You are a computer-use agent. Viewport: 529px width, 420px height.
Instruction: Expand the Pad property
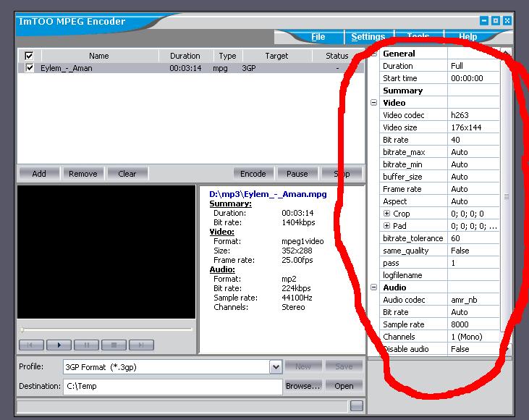tap(386, 225)
